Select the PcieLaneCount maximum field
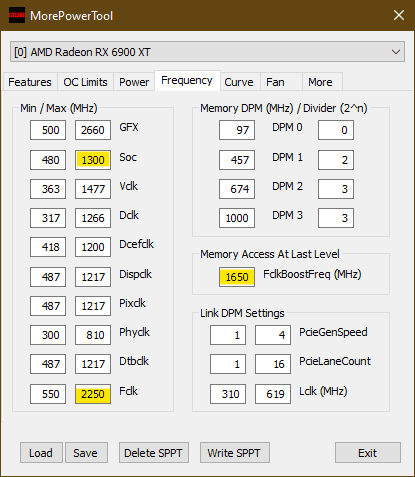415x477 pixels. click(273, 364)
